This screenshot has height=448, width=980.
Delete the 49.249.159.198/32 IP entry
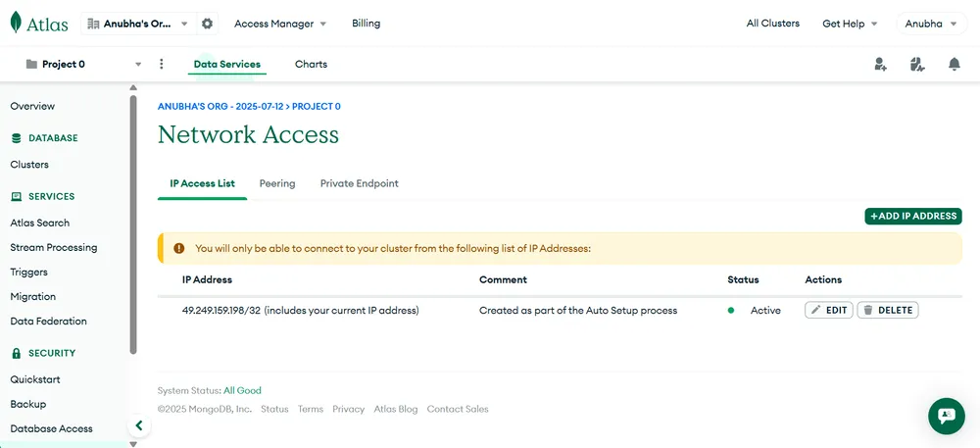pos(887,310)
